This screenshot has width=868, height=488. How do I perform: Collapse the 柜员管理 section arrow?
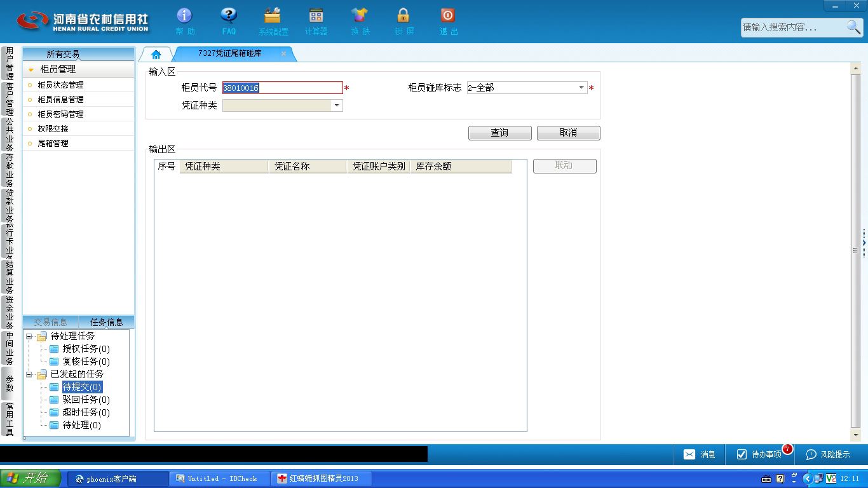tap(31, 70)
